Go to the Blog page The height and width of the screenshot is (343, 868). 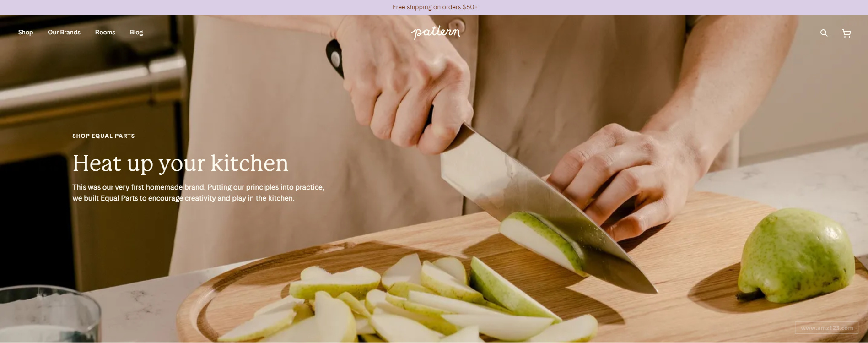136,32
